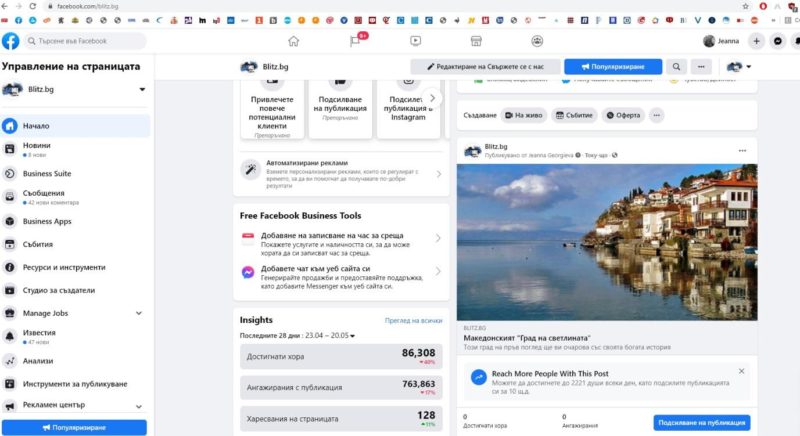Click the plus Create icon
This screenshot has height=436, width=800.
(757, 41)
